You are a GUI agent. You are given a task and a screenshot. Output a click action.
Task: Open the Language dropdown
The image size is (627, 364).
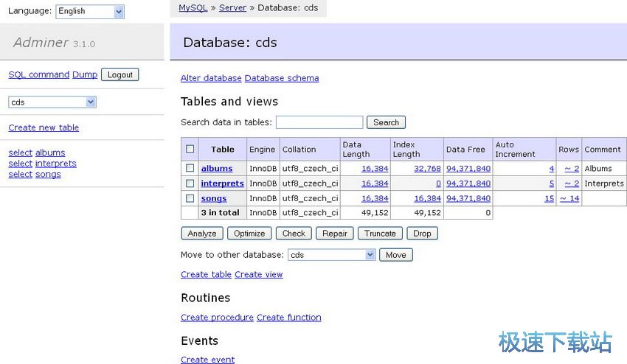[x=90, y=11]
